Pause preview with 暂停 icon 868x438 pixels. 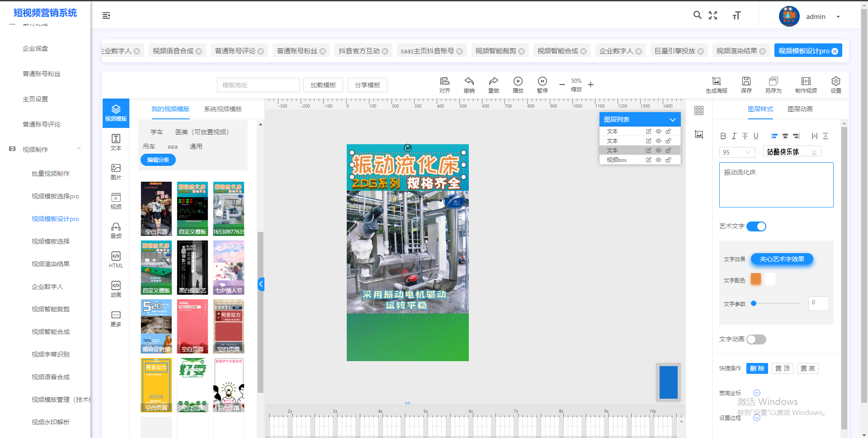(x=542, y=85)
